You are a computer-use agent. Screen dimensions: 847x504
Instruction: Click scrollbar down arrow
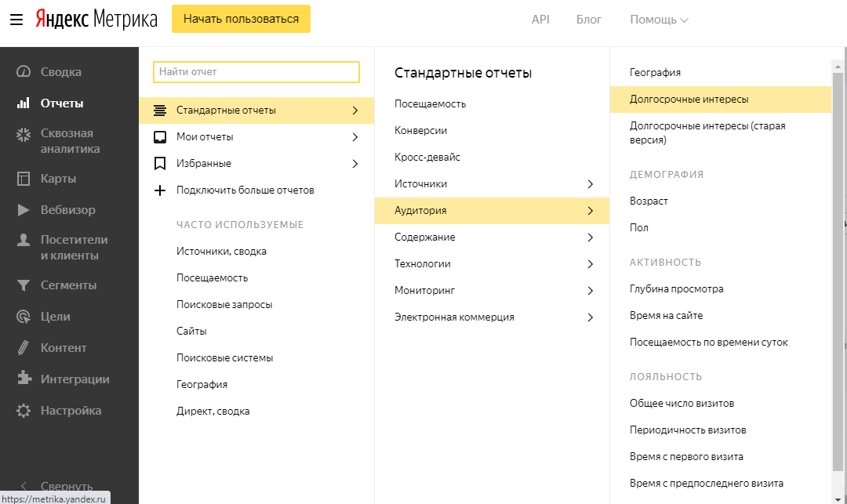point(838,499)
